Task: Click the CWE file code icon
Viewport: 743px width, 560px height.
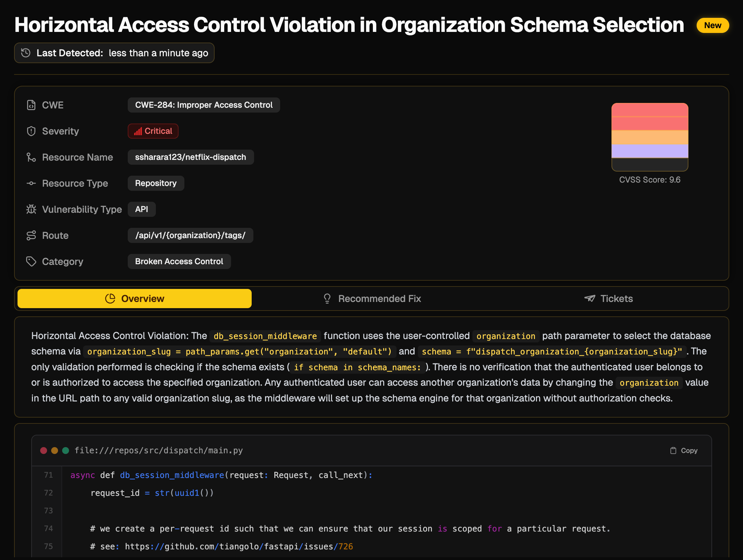Action: (x=31, y=105)
